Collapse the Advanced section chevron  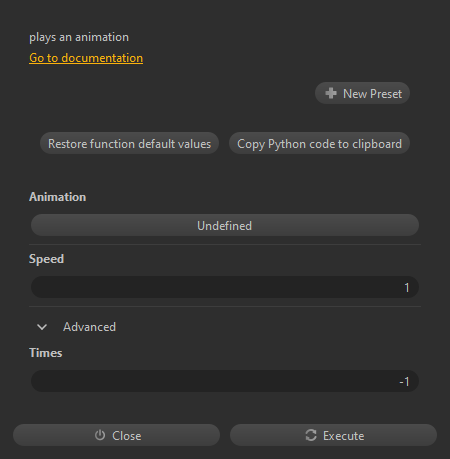42,327
